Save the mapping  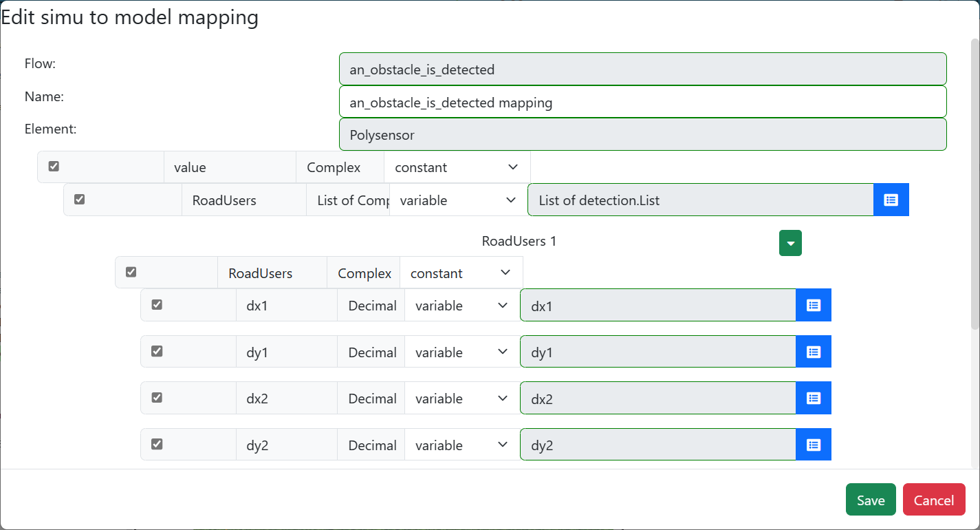point(871,500)
